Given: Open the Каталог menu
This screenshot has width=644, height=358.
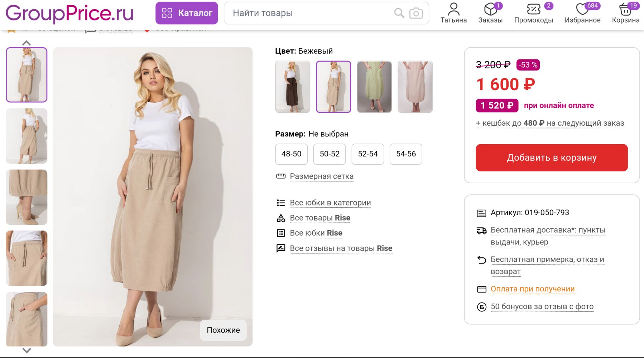Looking at the screenshot, I should tap(187, 13).
